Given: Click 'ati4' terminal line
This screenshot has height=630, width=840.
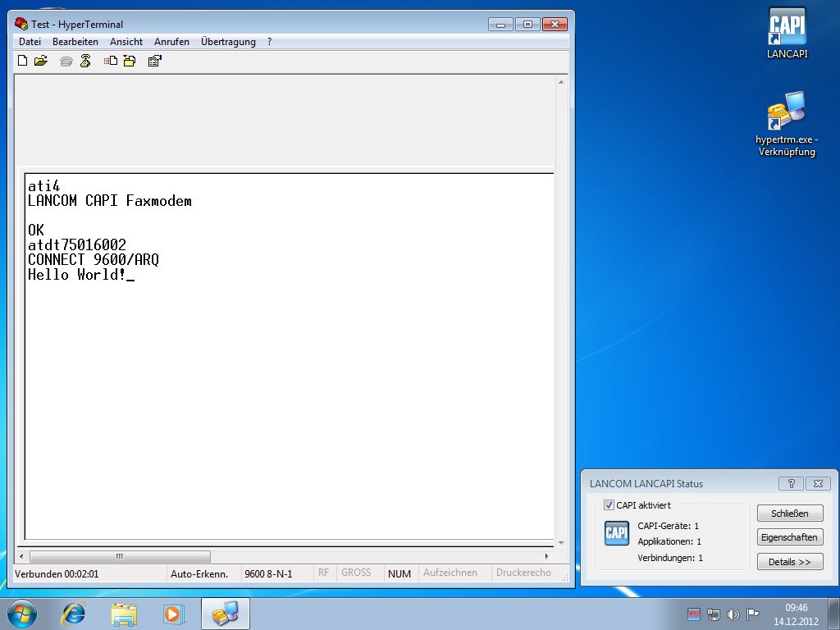Looking at the screenshot, I should [x=44, y=186].
